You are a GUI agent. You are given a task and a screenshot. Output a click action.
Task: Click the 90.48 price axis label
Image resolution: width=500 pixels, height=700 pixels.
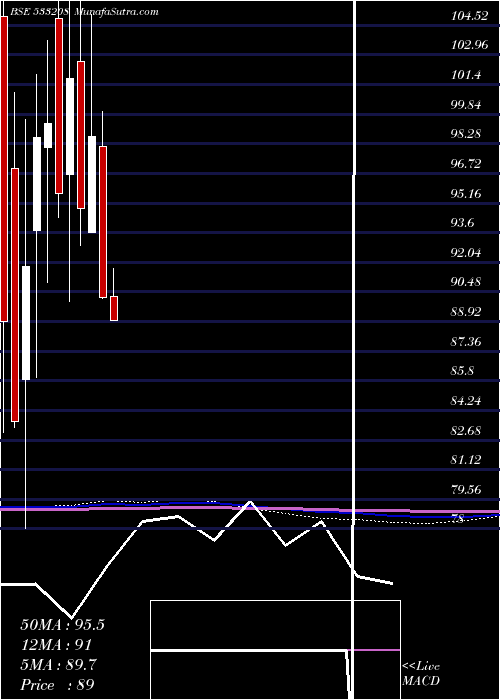click(x=466, y=282)
